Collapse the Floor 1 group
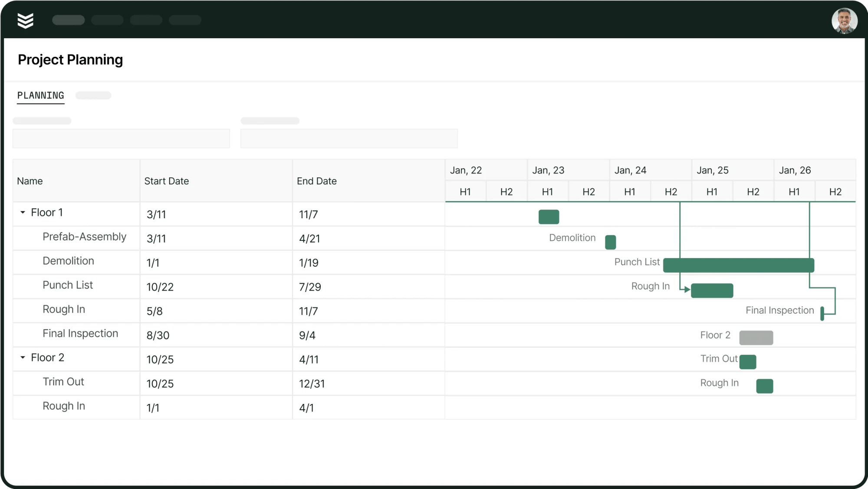 [x=23, y=213]
